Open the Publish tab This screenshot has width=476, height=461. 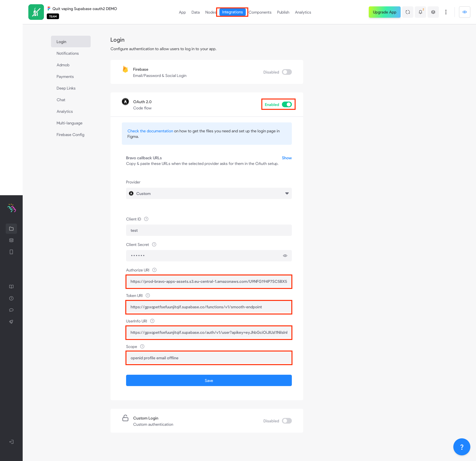pos(283,12)
